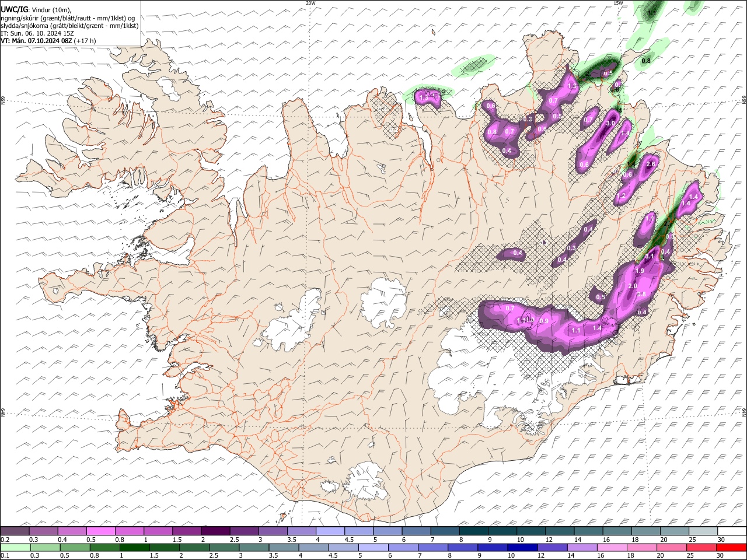Click the 5.8 precipitation value on the map
Viewport: 747px width, 560px height.
(641, 295)
